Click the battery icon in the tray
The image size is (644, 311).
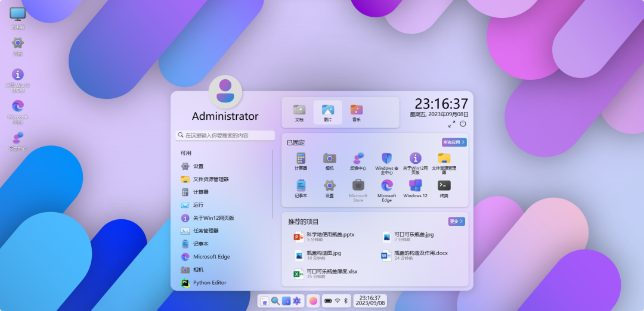(x=328, y=301)
